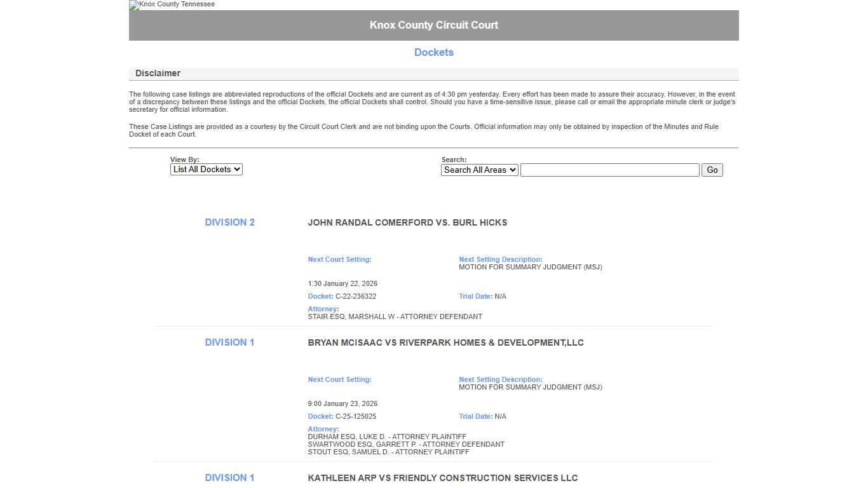
Task: Click Trial Date label on McIsaac case
Action: (474, 416)
